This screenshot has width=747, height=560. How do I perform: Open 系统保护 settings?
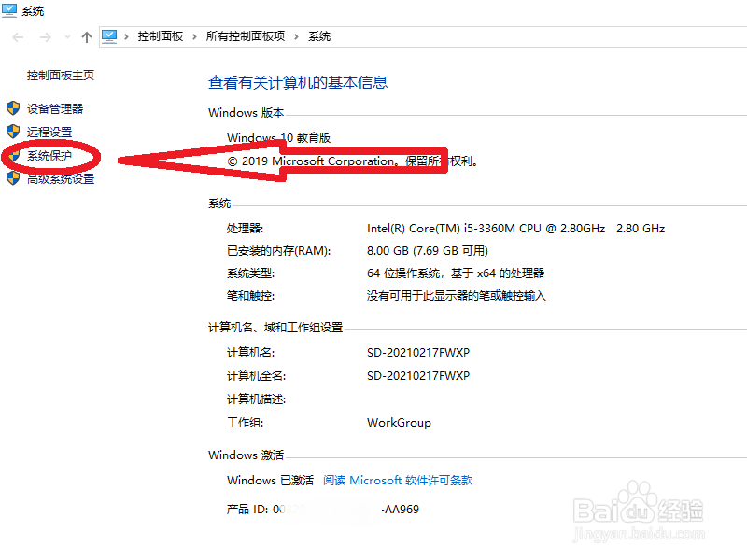point(50,156)
